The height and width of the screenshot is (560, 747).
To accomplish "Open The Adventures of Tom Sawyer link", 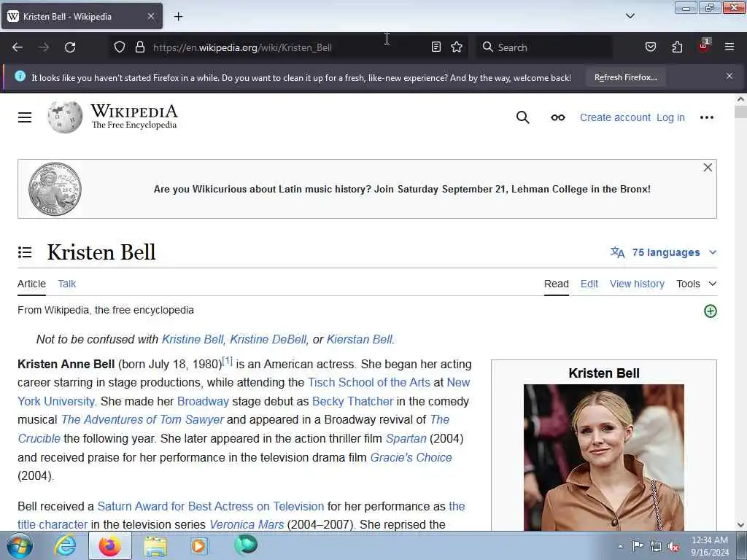I will click(142, 419).
